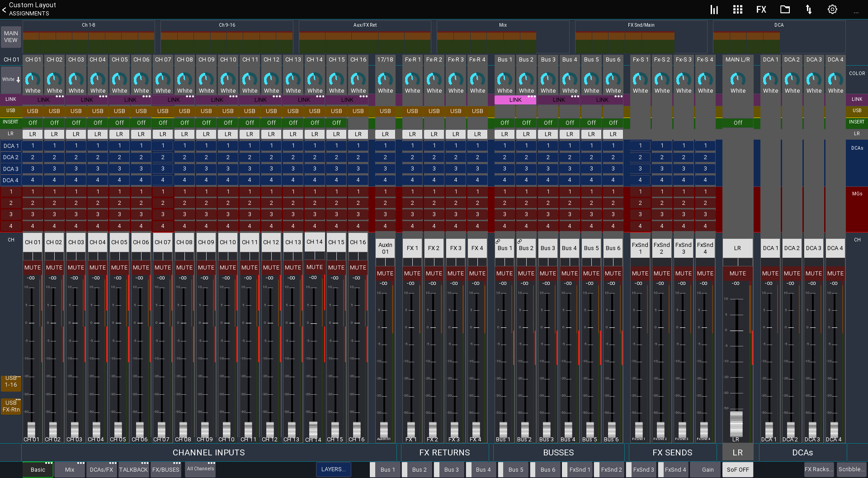Screen dimensions: 868x478
Task: Open the top-right ellipsis menu
Action: [856, 12]
